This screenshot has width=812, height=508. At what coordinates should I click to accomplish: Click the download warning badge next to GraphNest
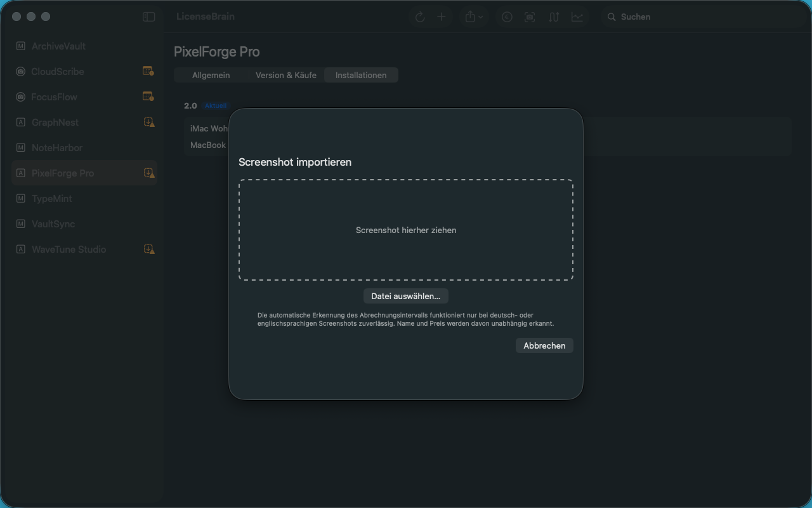[x=148, y=122]
